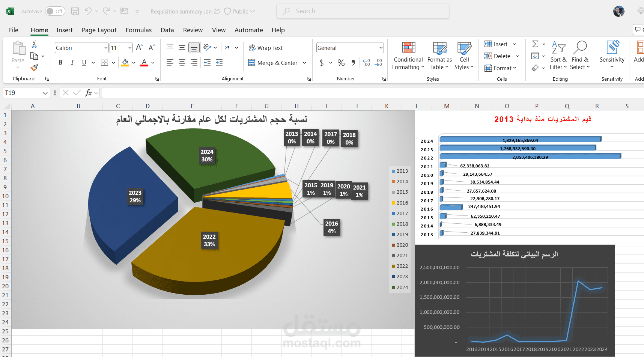Screen dimensions: 644x357
Task: Apply the red Font Color
Action: [x=144, y=63]
